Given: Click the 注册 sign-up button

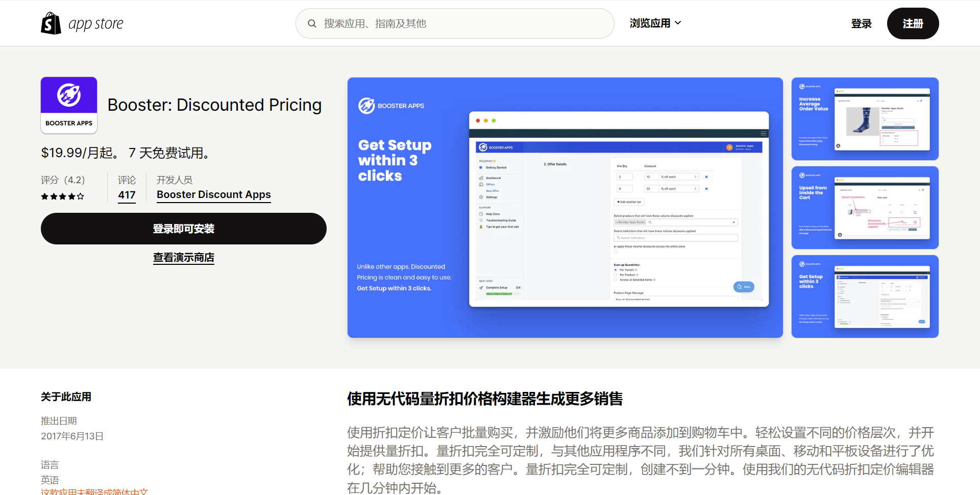Looking at the screenshot, I should 913,23.
